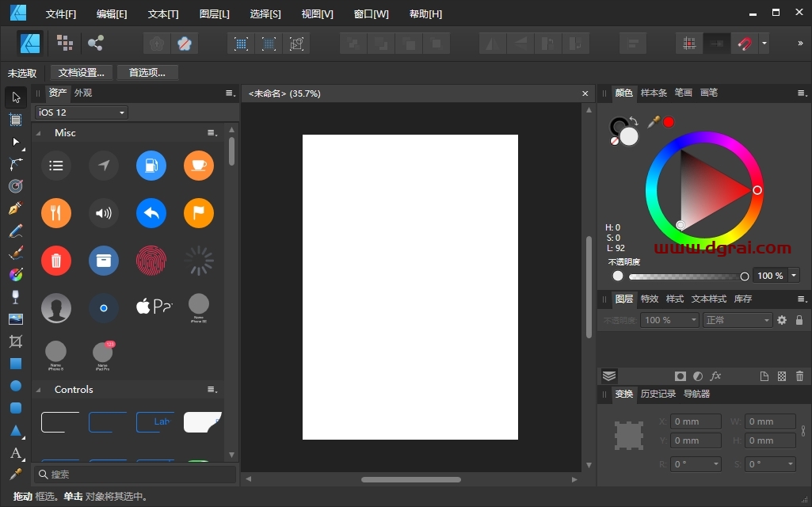Set no color on selector
The width and height of the screenshot is (812, 507).
[615, 141]
